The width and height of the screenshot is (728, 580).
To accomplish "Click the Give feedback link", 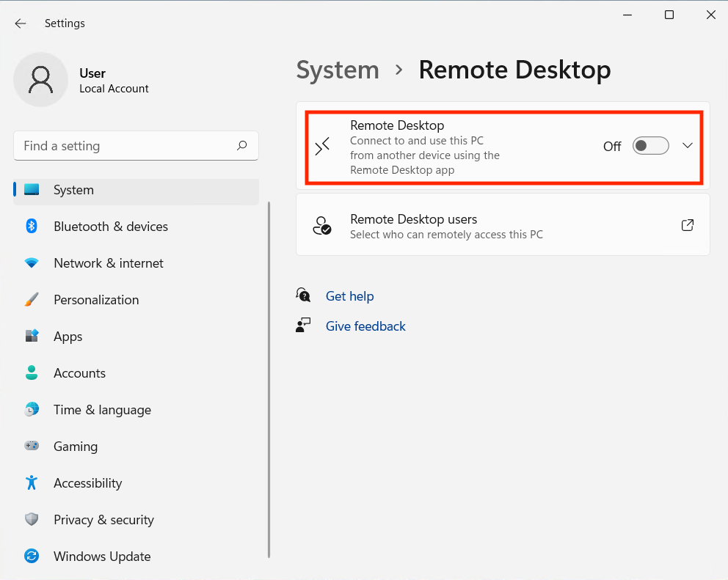I will 365,326.
